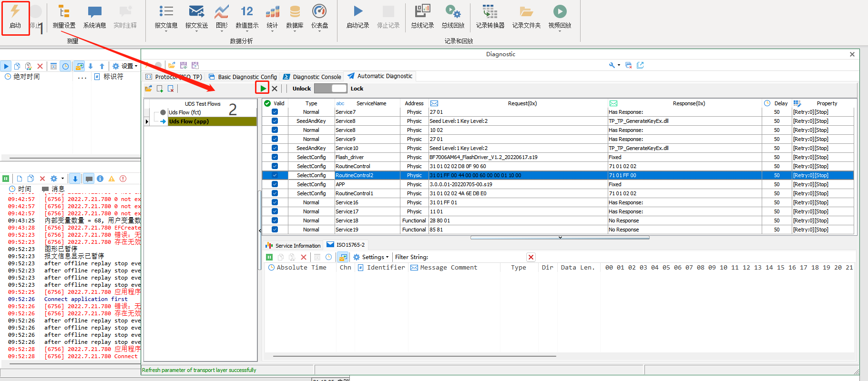Uncheck the Valid checkbox for Flash_driver row
Screen dimensions: 868x381
pos(275,157)
